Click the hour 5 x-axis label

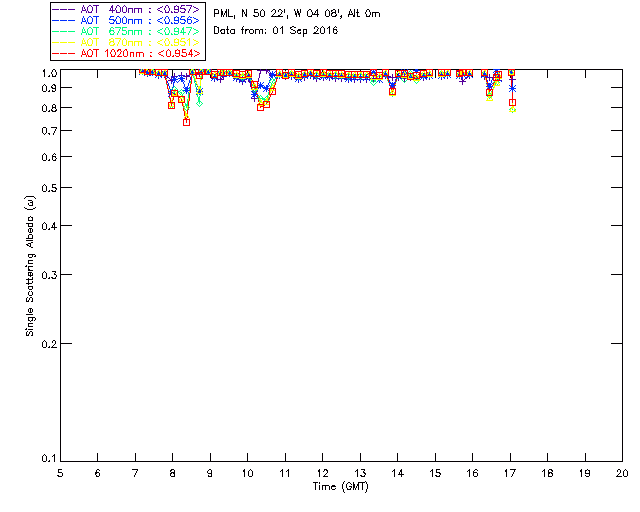click(x=60, y=473)
